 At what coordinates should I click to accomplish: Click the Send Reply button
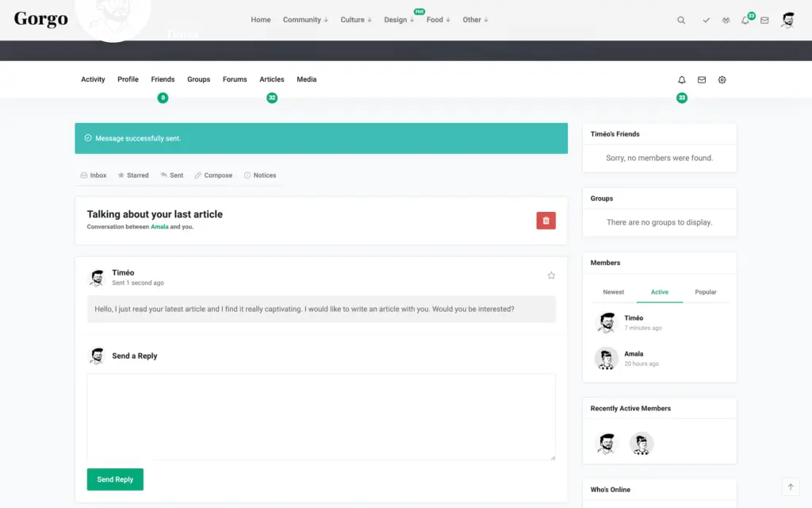115,479
